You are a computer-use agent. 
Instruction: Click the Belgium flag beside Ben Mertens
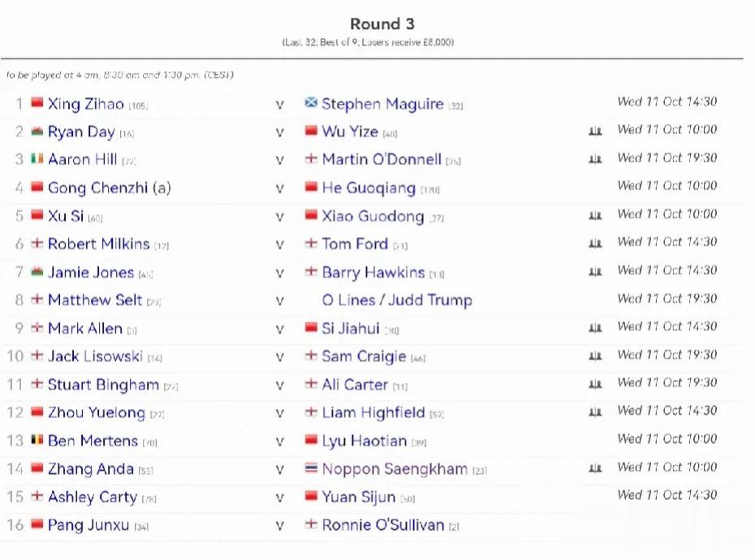point(37,440)
